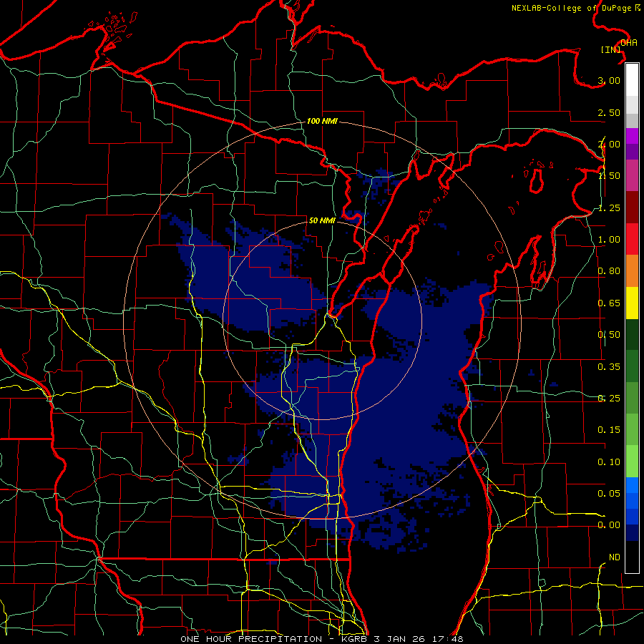Click the 0.35 scale value
This screenshot has width=644, height=644.
(x=609, y=367)
